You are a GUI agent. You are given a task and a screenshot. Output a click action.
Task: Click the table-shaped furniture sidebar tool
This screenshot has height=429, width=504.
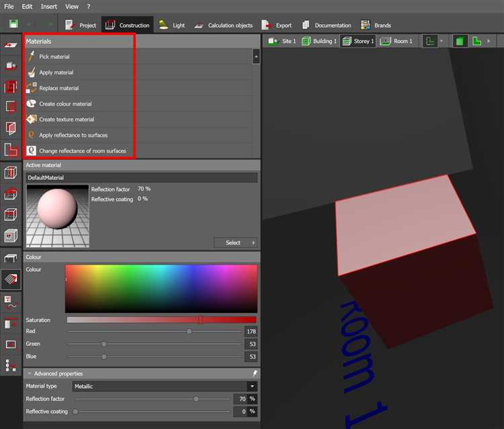11,258
